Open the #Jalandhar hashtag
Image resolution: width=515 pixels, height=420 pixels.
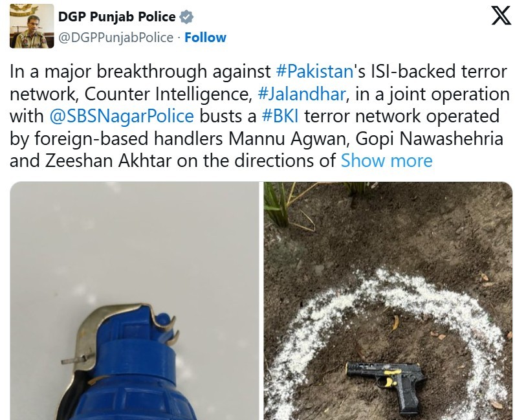(x=302, y=94)
